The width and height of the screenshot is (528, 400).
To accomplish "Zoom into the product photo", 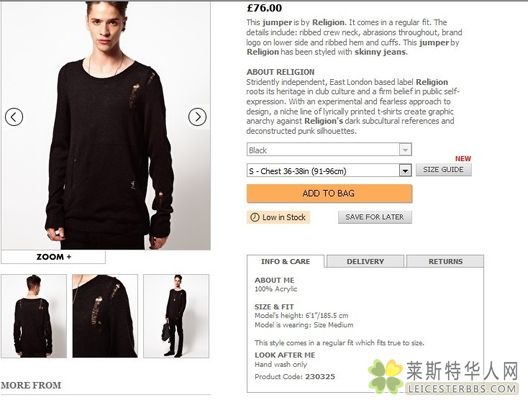I will (54, 257).
